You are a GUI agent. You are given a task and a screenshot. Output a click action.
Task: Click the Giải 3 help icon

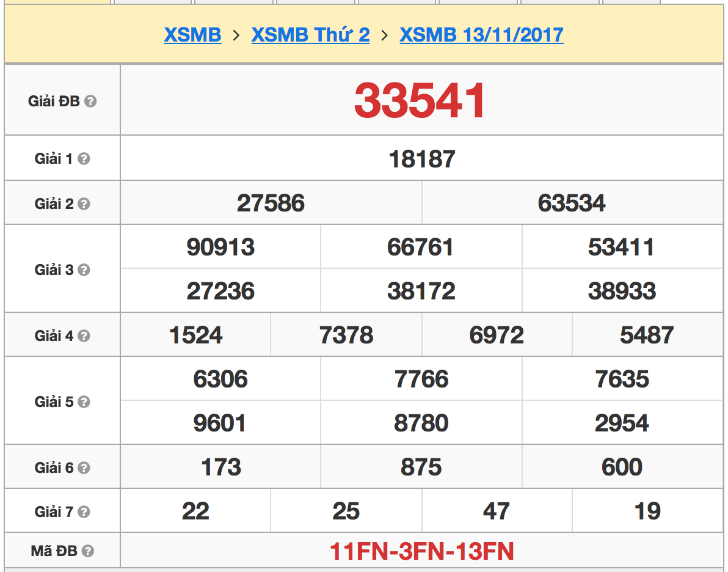(84, 270)
